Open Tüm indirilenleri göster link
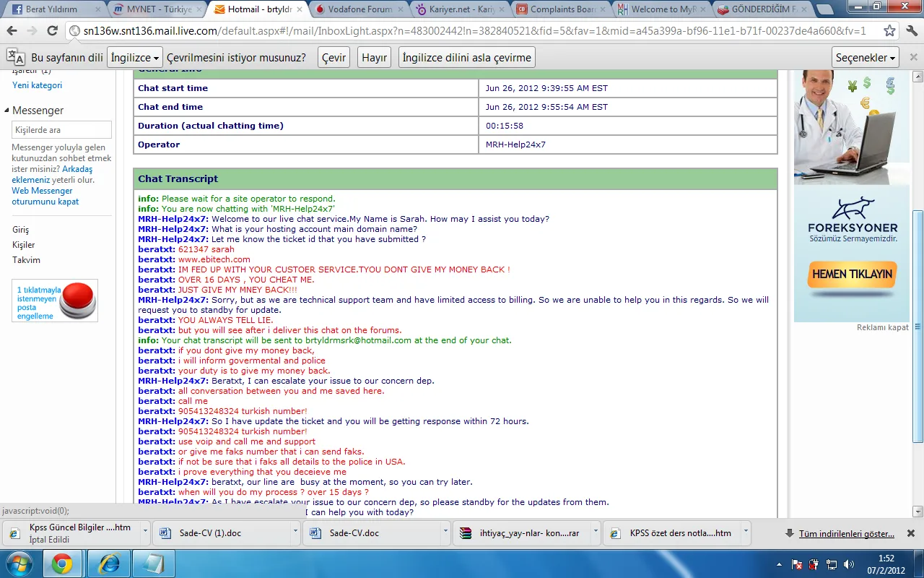The height and width of the screenshot is (578, 924). [847, 534]
